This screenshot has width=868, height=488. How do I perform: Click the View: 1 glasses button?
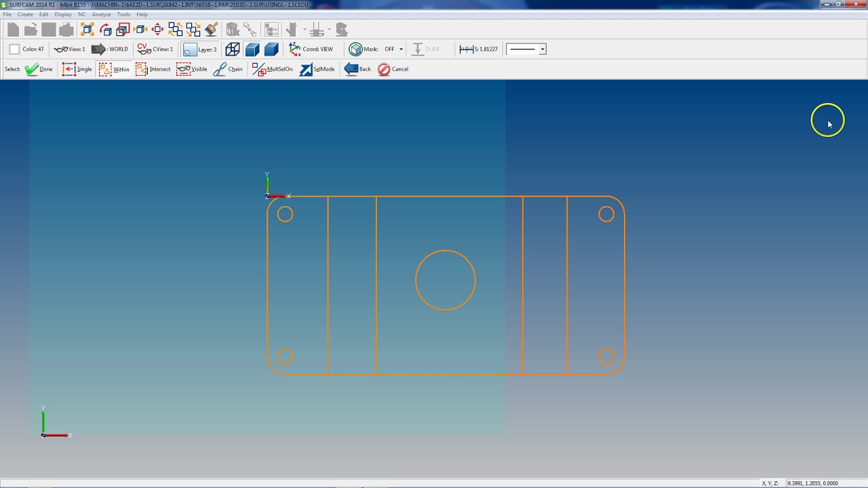[69, 49]
